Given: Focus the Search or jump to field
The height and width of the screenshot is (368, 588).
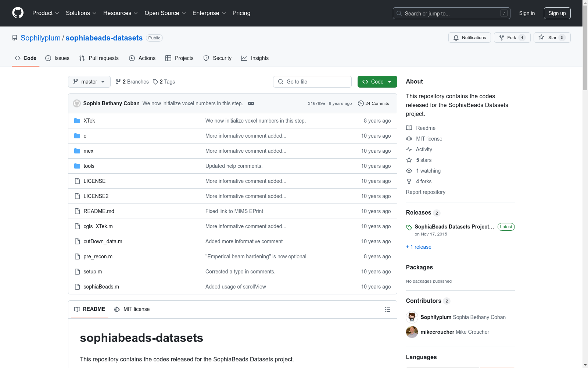Looking at the screenshot, I should click(x=451, y=13).
